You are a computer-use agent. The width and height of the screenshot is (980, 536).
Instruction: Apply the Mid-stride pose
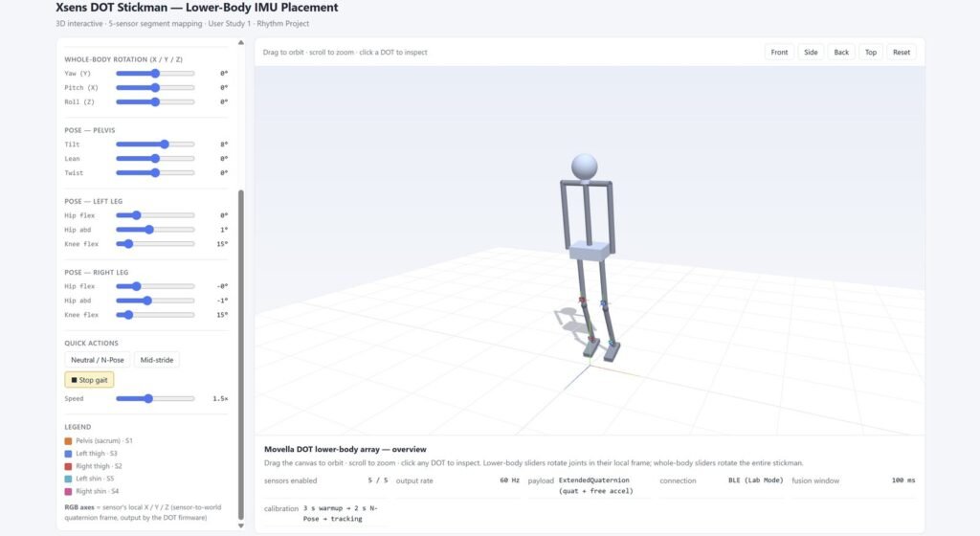[156, 360]
